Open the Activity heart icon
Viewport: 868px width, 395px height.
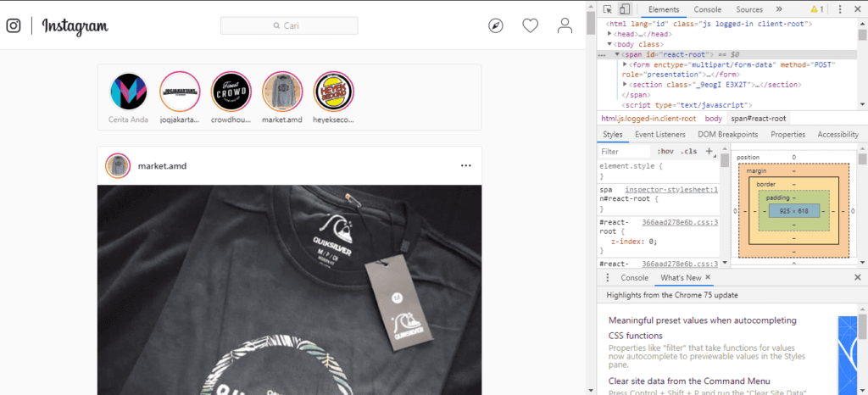point(531,25)
